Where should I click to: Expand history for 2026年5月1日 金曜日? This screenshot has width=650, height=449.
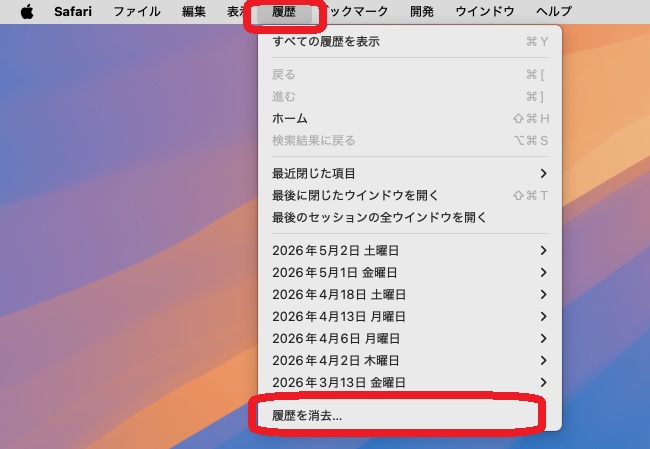pos(410,272)
